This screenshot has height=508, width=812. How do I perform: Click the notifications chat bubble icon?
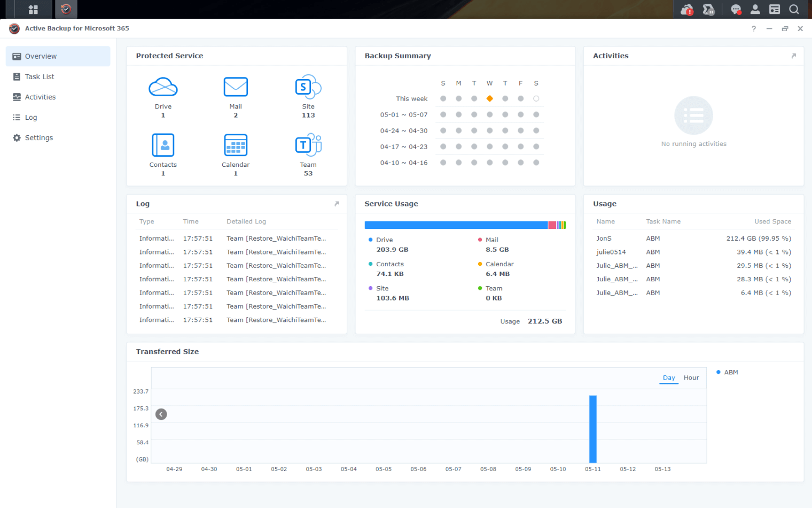[736, 9]
